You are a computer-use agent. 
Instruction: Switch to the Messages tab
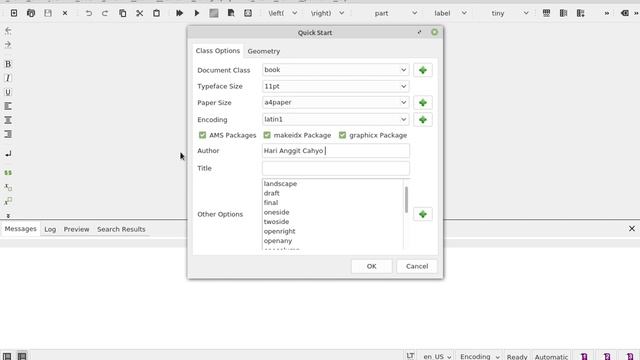(20, 229)
